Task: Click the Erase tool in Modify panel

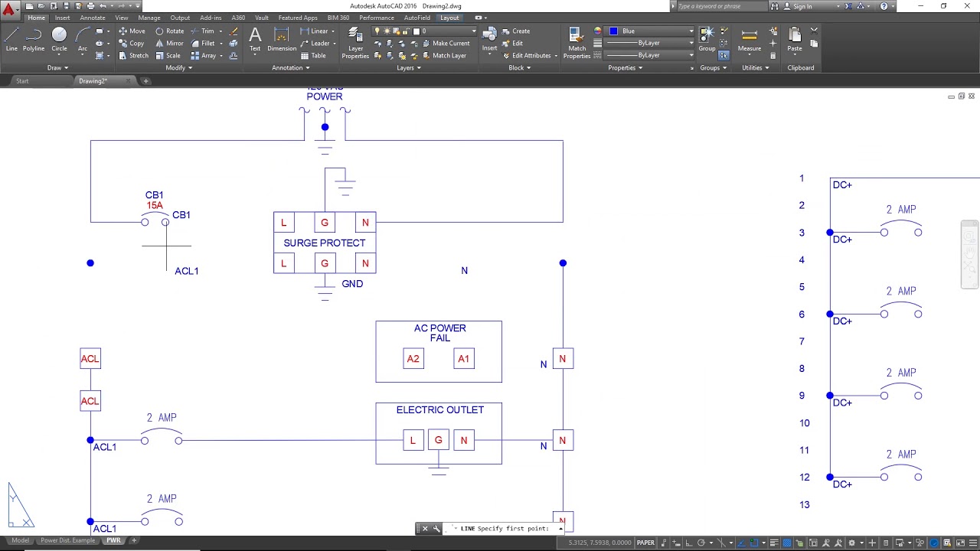Action: coord(234,31)
